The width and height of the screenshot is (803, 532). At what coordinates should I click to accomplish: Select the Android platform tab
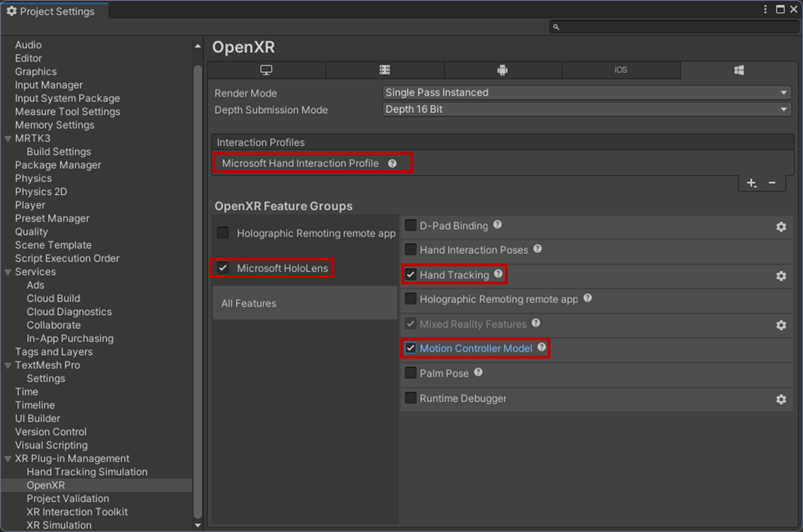[x=503, y=70]
